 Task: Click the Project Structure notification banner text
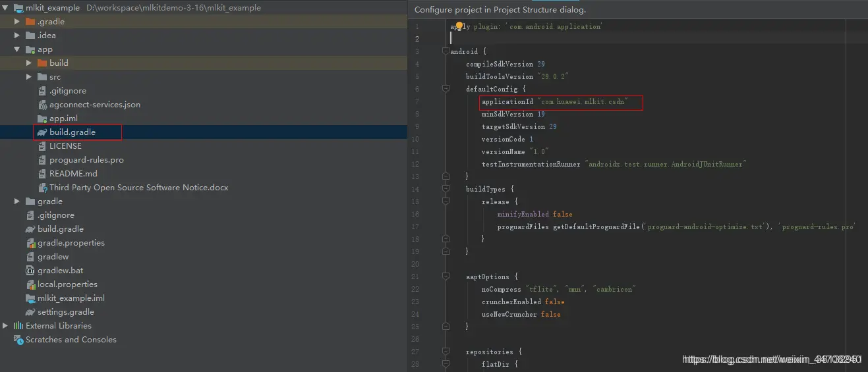pos(500,10)
